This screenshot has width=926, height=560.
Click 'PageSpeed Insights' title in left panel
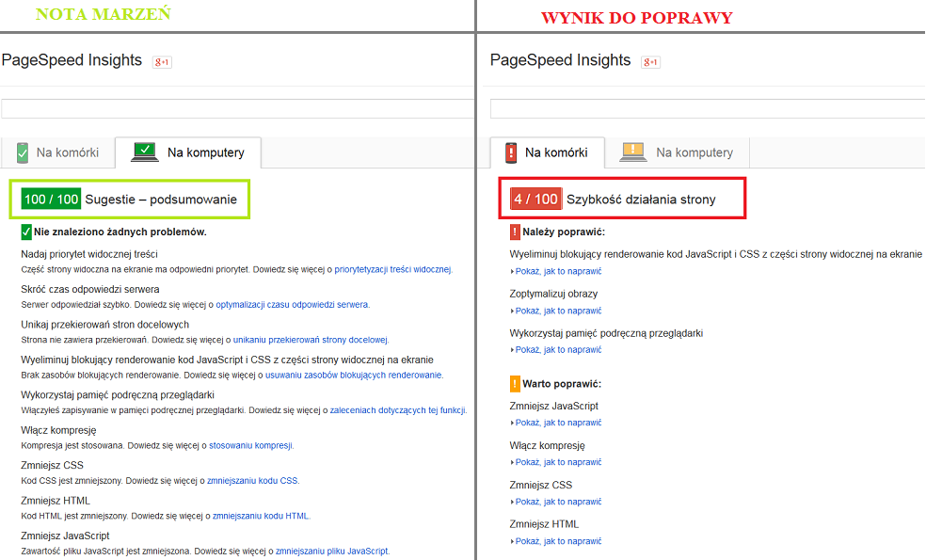pyautogui.click(x=72, y=60)
